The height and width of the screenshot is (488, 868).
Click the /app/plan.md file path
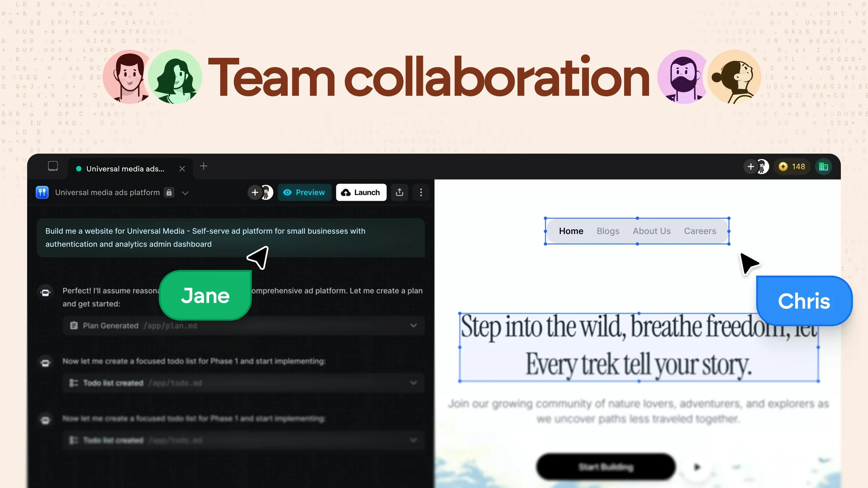(x=170, y=326)
